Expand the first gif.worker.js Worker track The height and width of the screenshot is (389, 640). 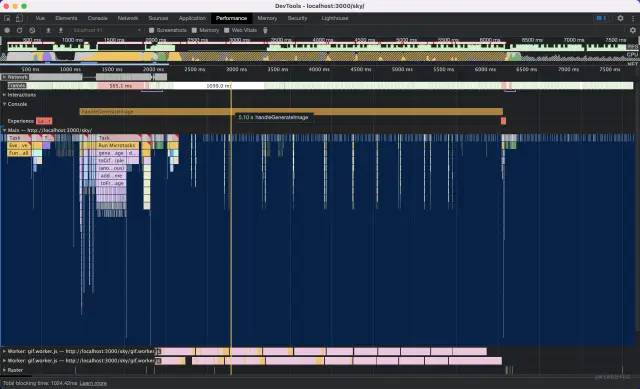(4, 351)
